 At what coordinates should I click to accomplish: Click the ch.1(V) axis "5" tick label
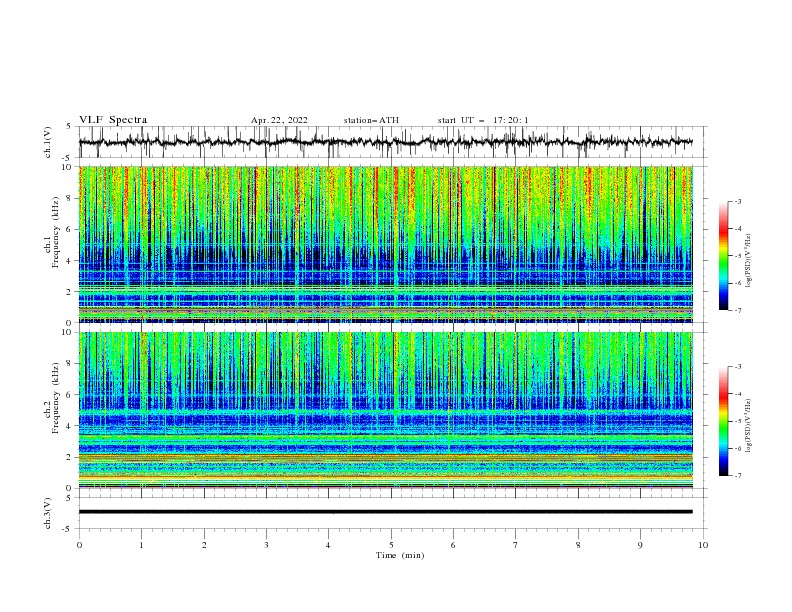(70, 127)
